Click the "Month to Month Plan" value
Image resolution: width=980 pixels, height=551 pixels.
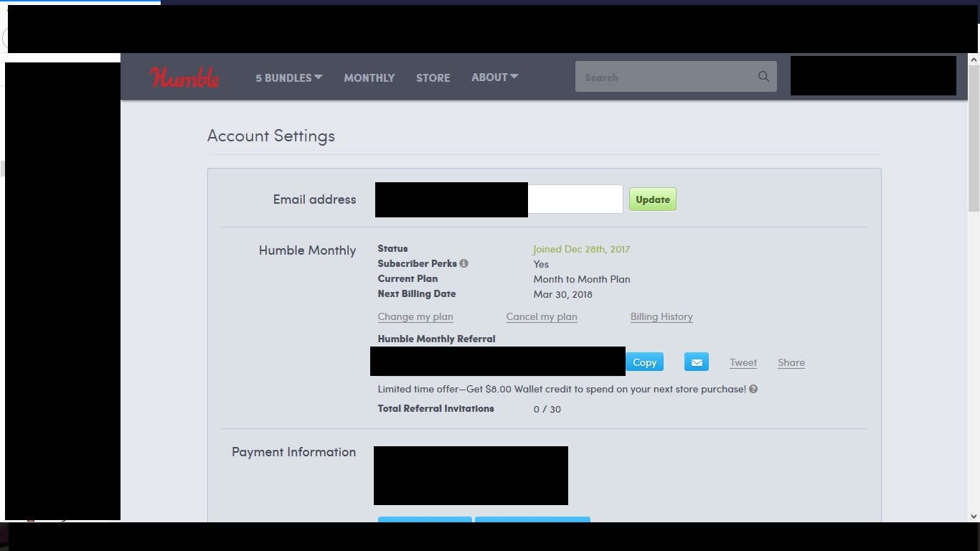[x=582, y=279]
